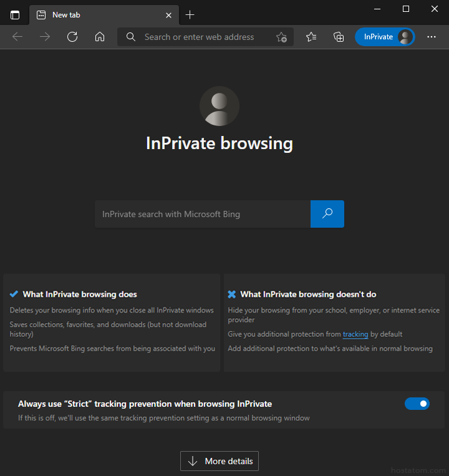449x476 pixels.
Task: Click the tab actions menu icon
Action: [x=15, y=15]
